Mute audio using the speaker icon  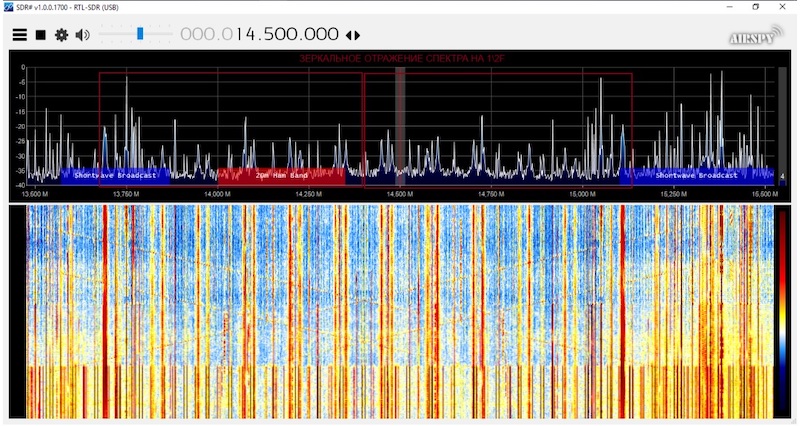tap(82, 35)
